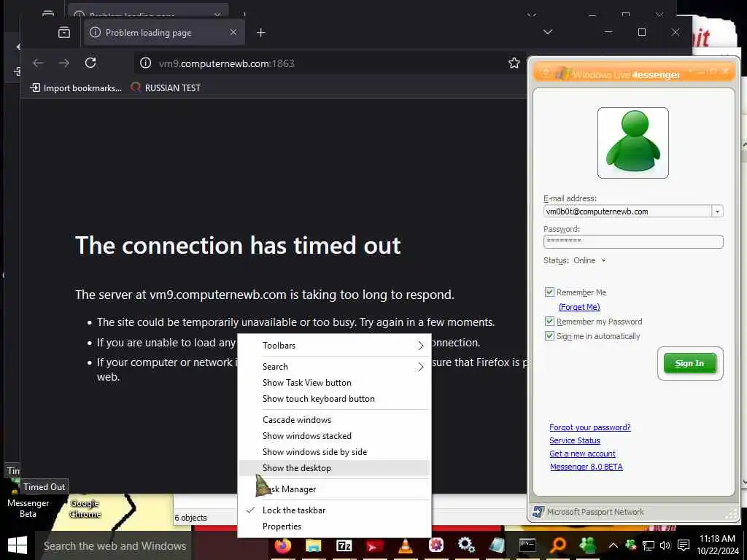Open the gears settings taskbar icon
747x560 pixels.
466,545
